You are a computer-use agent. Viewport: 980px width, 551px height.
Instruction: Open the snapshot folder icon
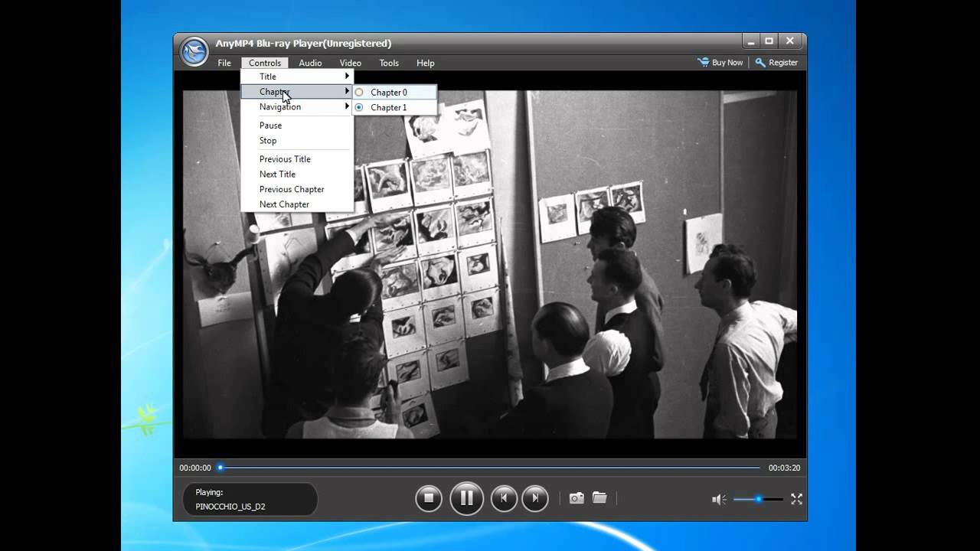599,498
